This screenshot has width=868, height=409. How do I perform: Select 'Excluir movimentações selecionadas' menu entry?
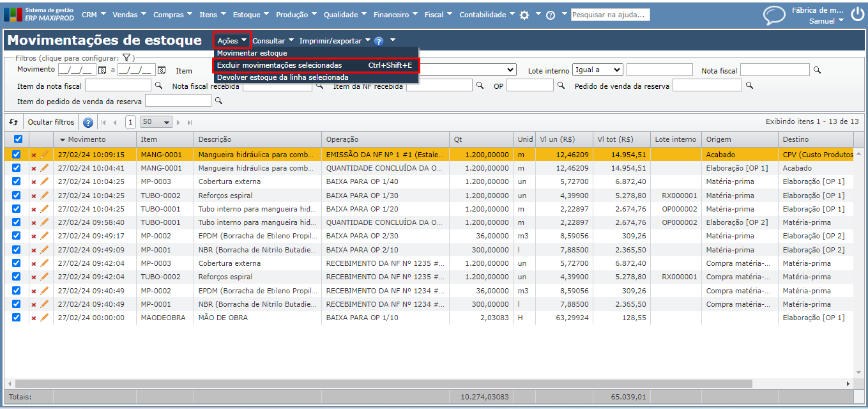[279, 65]
